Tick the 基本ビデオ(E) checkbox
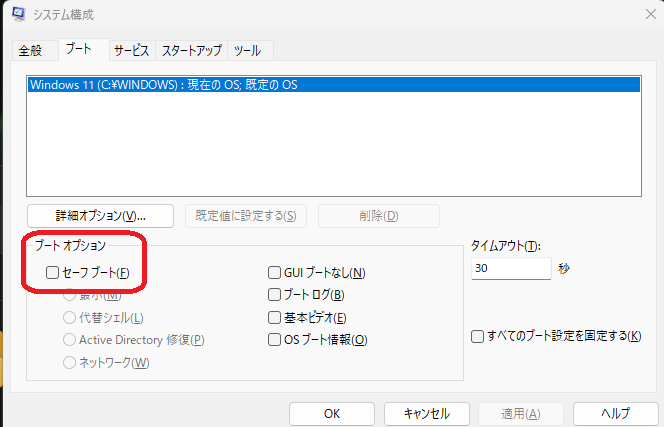 point(274,317)
